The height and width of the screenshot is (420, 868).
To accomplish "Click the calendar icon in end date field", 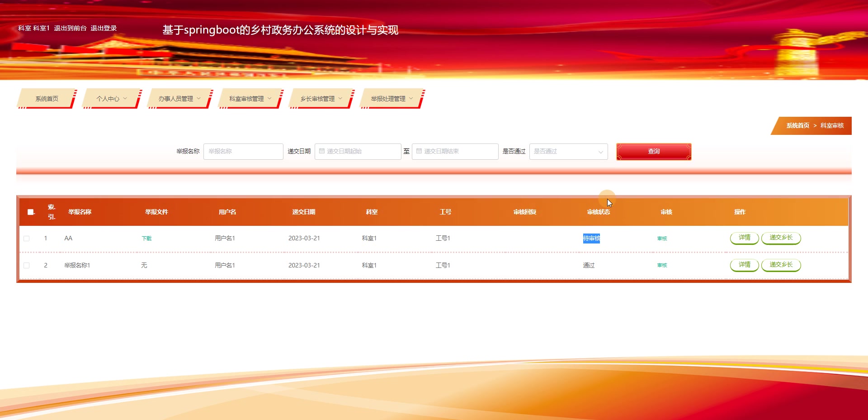I will [419, 151].
